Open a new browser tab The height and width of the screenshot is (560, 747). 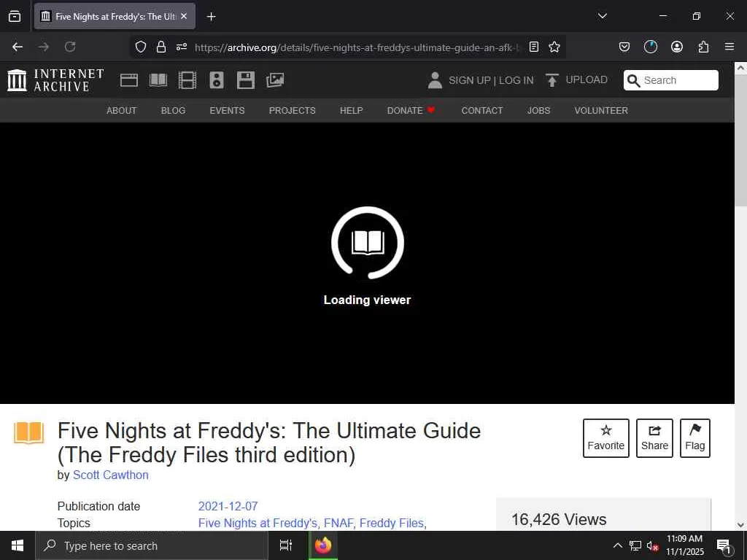pyautogui.click(x=211, y=17)
